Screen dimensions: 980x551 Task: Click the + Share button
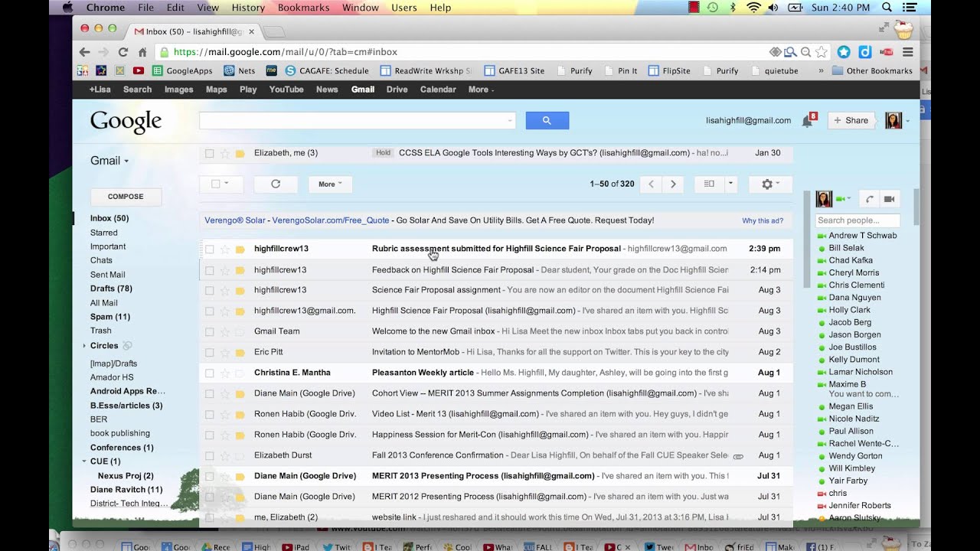(851, 120)
